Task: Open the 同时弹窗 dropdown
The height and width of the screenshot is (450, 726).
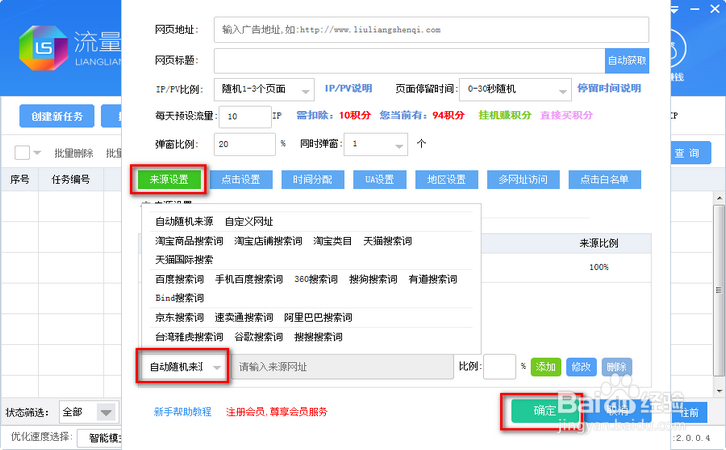Action: (x=376, y=144)
